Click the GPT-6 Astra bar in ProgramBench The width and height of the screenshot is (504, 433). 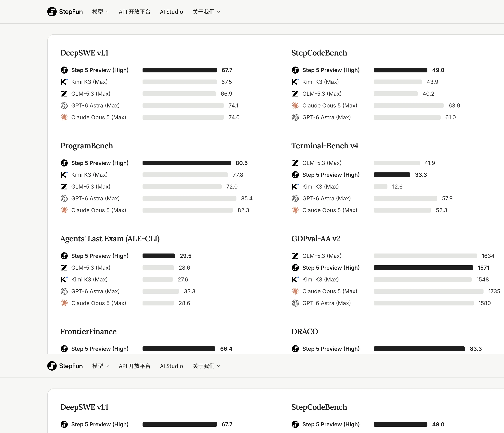pos(189,198)
